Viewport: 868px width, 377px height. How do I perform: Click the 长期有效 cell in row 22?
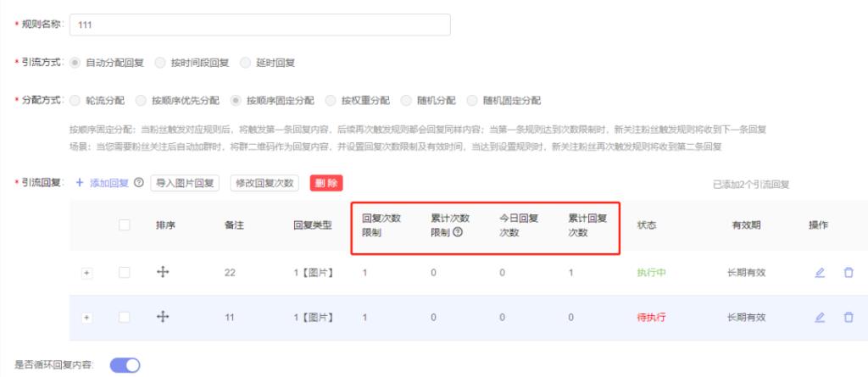tap(746, 273)
